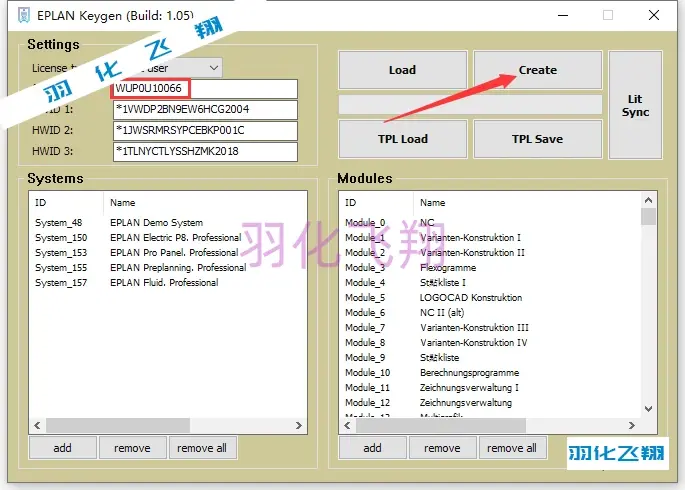Click the Systems list Name column header

point(205,203)
